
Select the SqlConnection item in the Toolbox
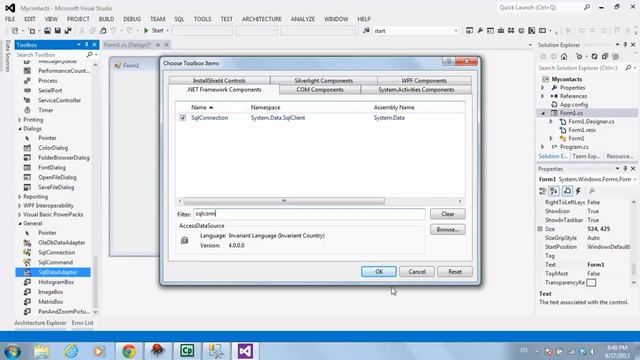tap(57, 252)
